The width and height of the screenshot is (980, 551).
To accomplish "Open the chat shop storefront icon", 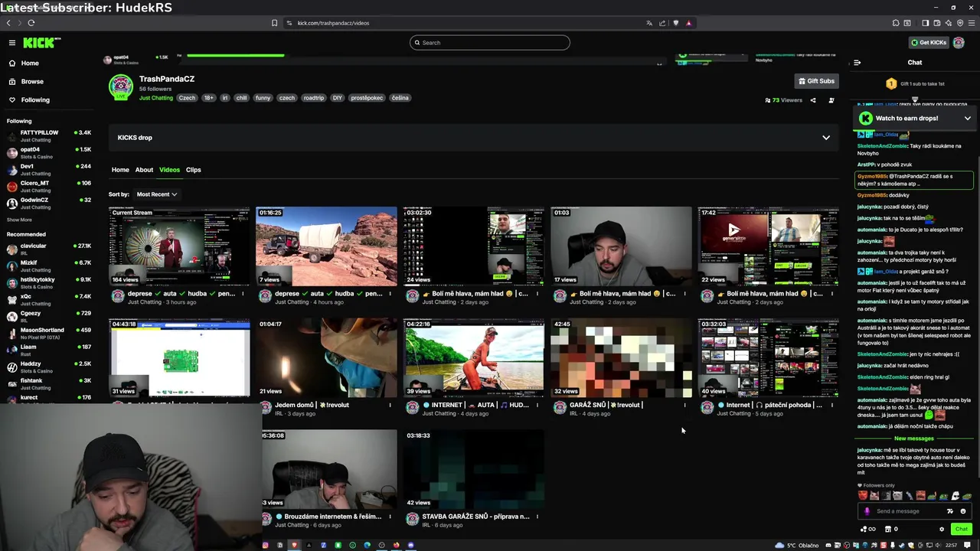I will click(888, 529).
